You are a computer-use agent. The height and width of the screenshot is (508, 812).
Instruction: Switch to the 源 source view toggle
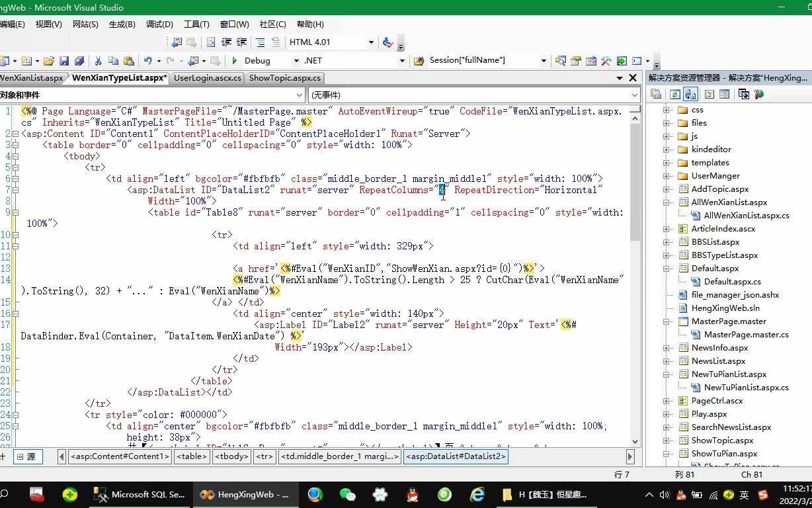click(28, 456)
